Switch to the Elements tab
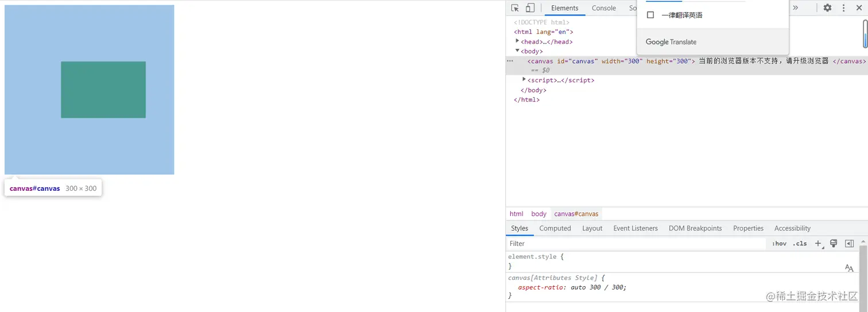The height and width of the screenshot is (312, 868). coord(564,8)
